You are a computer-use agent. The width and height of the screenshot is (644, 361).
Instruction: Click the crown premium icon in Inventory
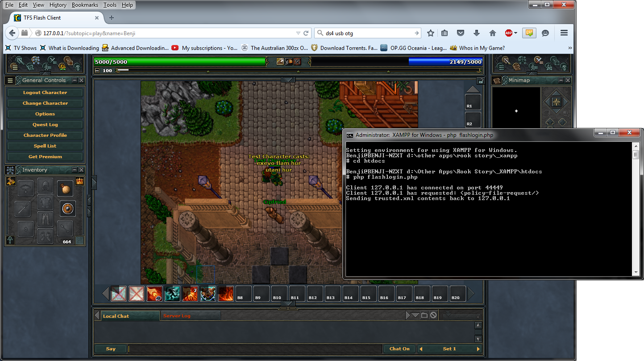pos(80,181)
